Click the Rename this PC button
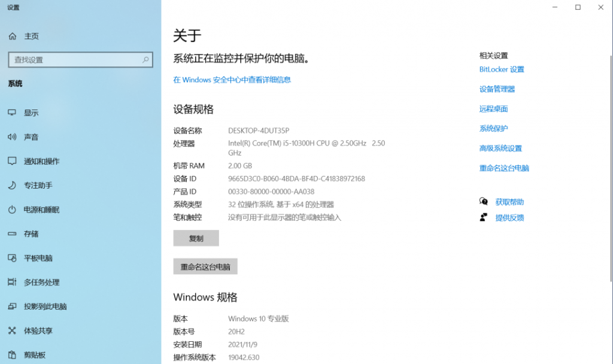 tap(205, 267)
